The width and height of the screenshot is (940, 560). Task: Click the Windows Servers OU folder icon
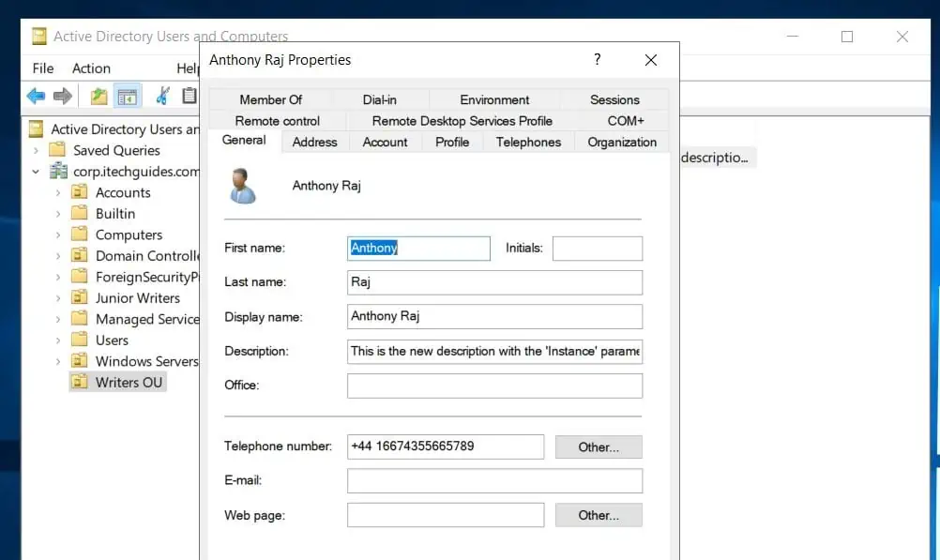[80, 360]
